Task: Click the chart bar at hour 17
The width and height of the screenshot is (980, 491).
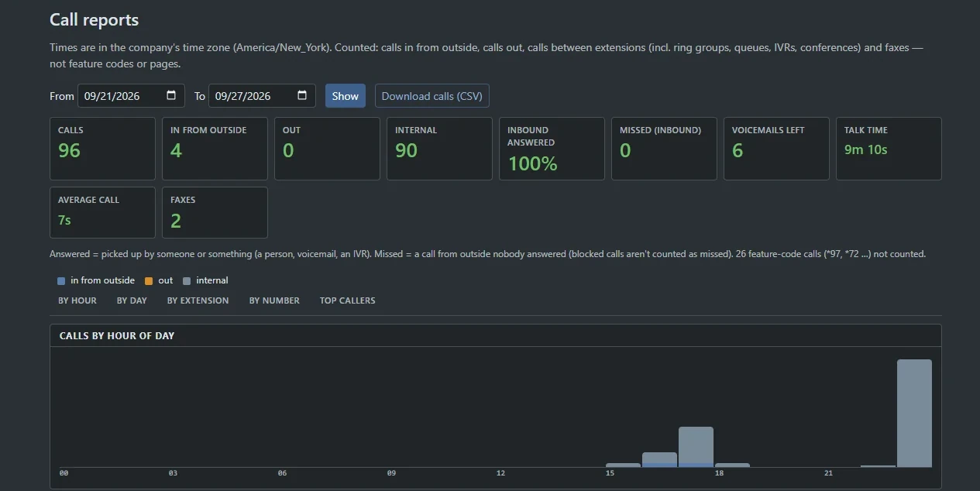Action: (x=696, y=447)
